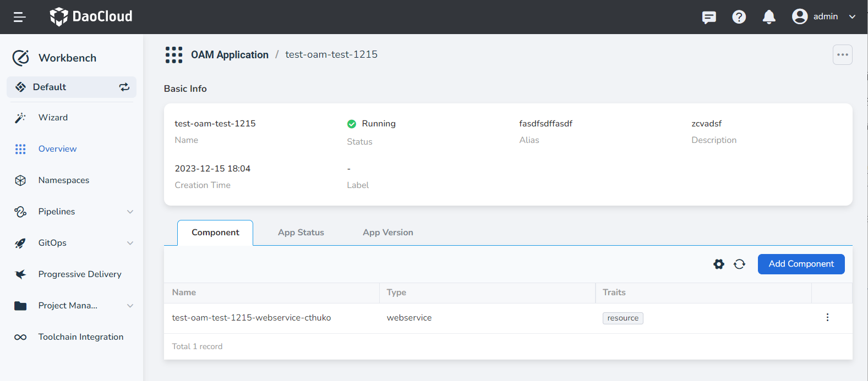Go to OAM Application breadcrumb link
This screenshot has height=381, width=868.
[x=230, y=54]
